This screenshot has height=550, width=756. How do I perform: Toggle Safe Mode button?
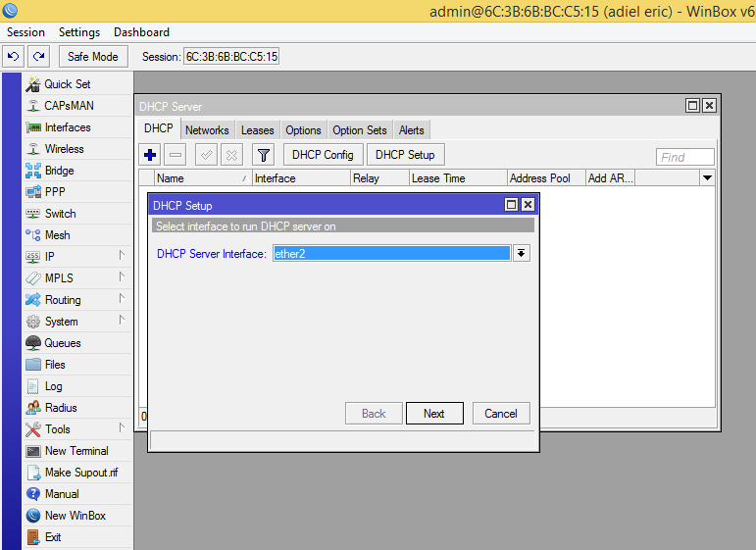[93, 57]
